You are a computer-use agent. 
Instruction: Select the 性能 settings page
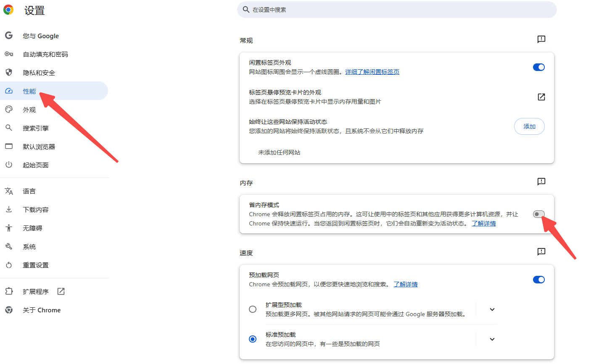pos(54,91)
